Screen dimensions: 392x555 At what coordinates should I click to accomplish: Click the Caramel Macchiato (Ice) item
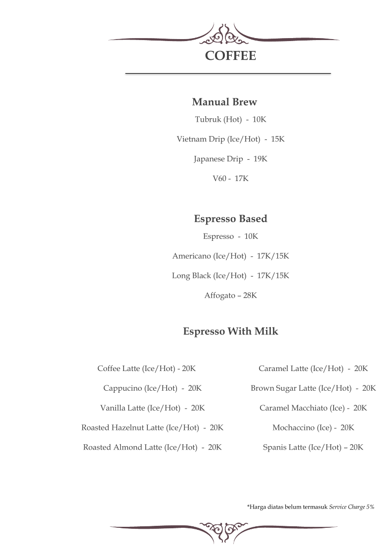point(313,408)
